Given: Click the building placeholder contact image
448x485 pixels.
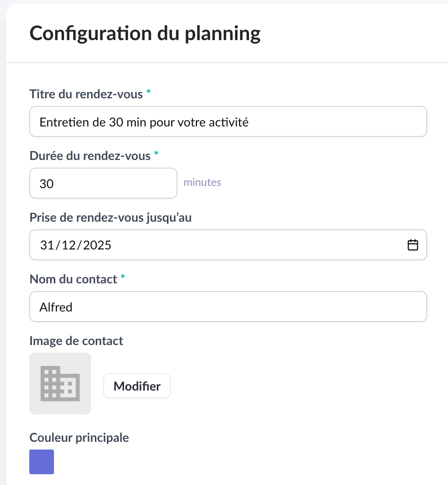Looking at the screenshot, I should pyautogui.click(x=60, y=384).
